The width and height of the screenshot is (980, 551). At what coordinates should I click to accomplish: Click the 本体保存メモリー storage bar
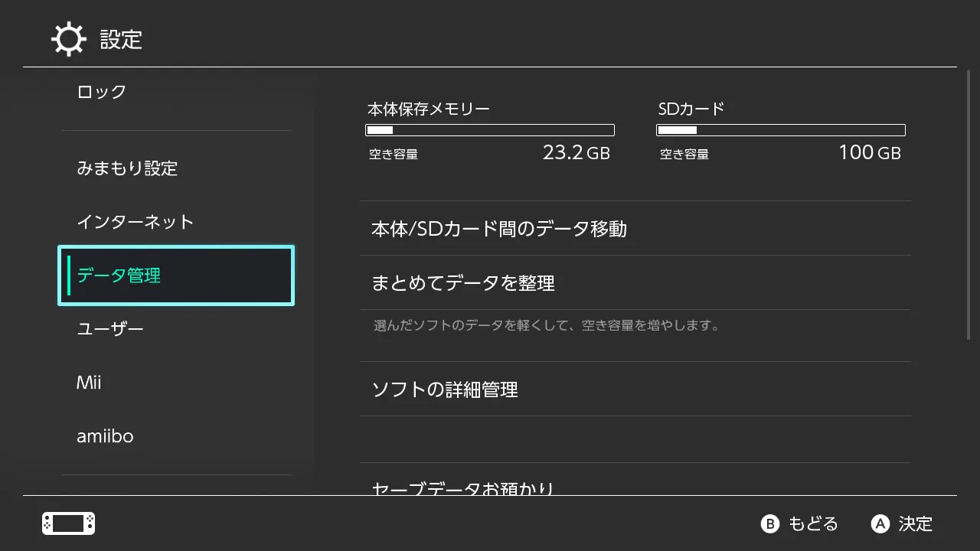(490, 130)
